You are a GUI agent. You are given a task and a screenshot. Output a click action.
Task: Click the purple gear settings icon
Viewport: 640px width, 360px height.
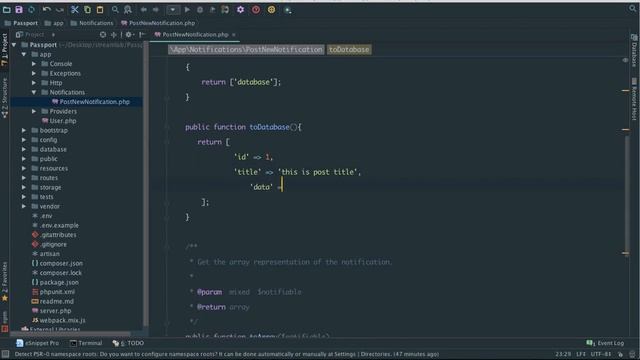coord(240,9)
